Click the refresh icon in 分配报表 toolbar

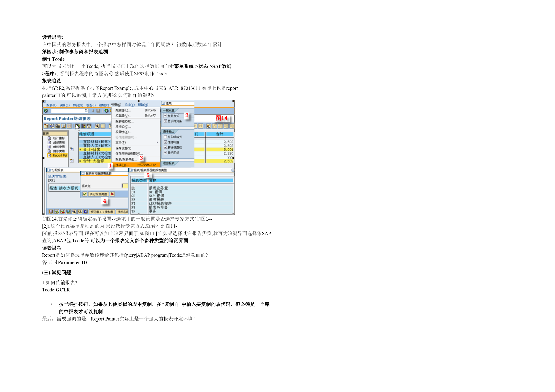click(x=86, y=212)
